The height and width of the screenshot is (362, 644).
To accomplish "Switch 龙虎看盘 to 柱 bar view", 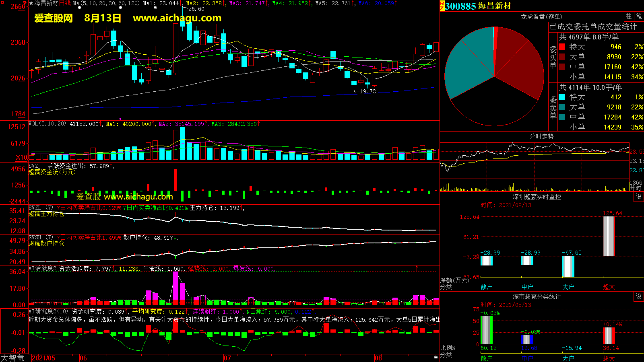I will pos(629,16).
